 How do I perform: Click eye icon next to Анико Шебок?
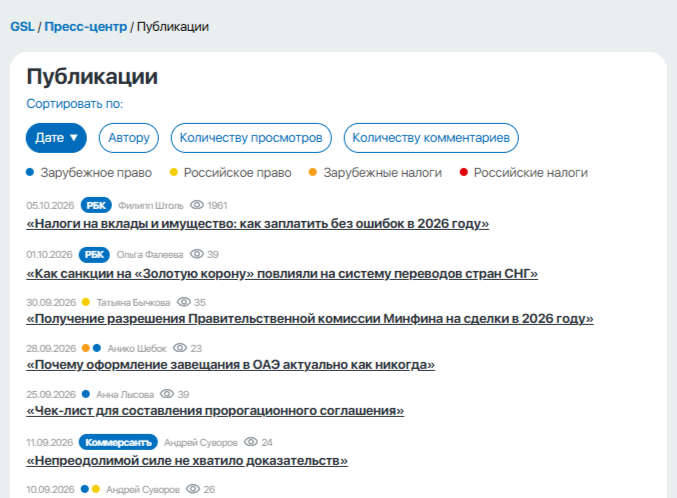(180, 348)
